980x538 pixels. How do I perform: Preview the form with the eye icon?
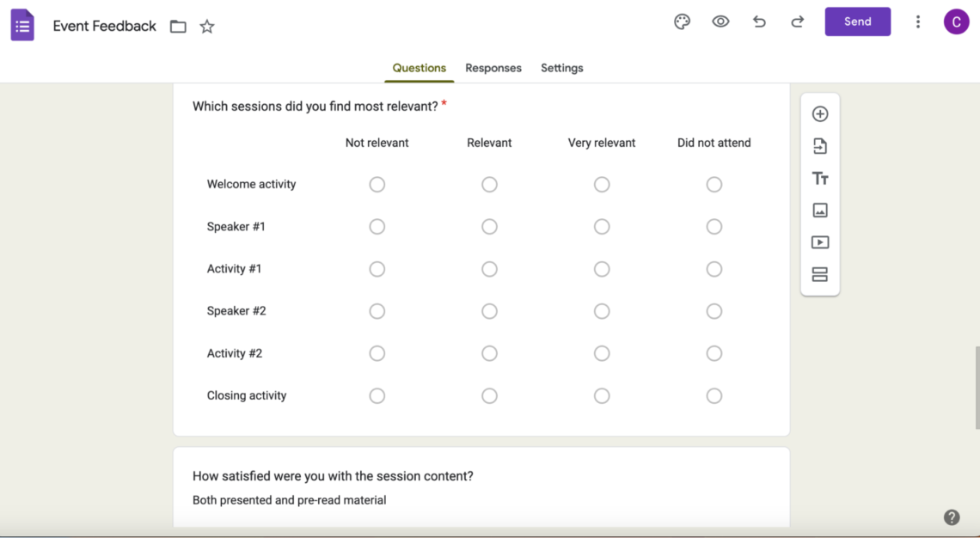tap(720, 21)
